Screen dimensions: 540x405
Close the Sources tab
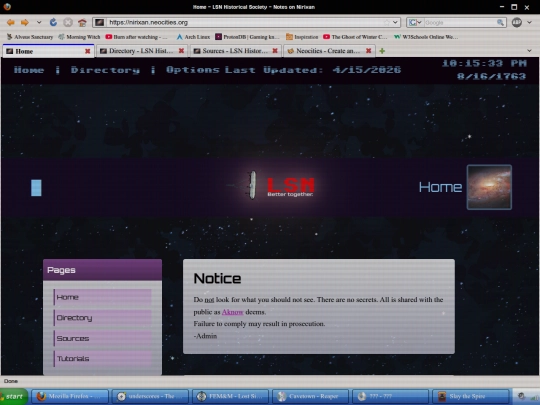pos(275,51)
